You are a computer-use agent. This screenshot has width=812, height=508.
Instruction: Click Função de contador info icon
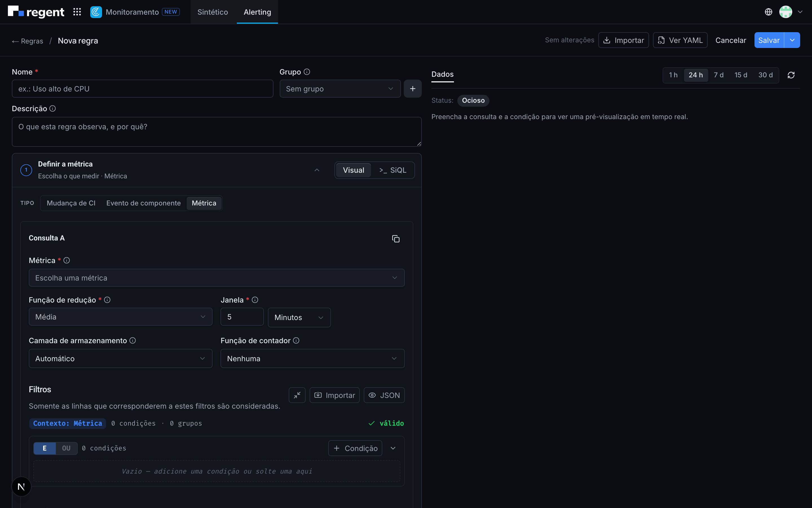[296, 341]
